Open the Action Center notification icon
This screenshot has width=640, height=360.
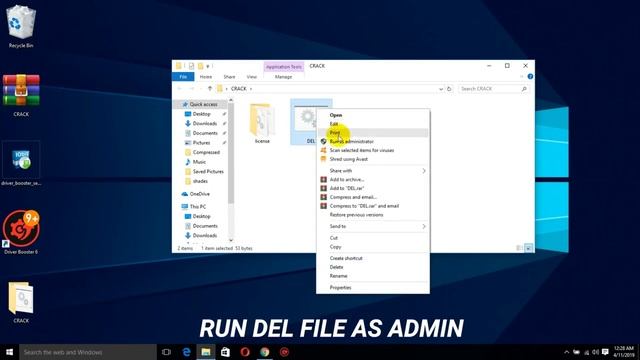(605, 352)
